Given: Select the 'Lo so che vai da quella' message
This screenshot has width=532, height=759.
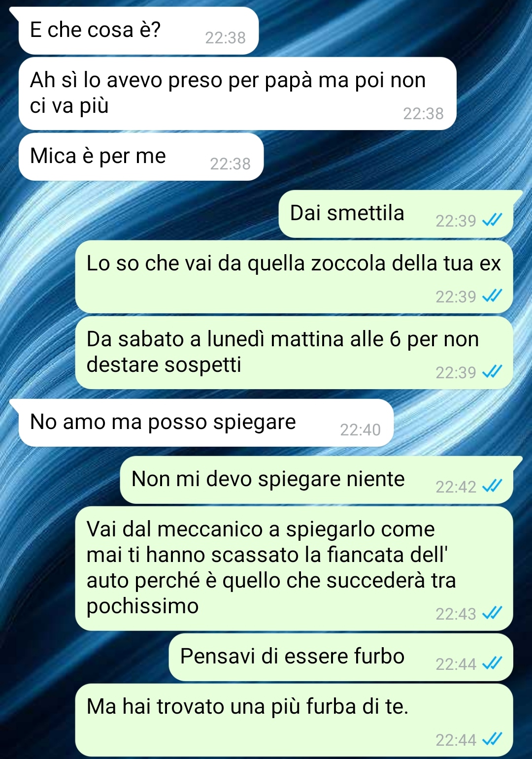Looking at the screenshot, I should (x=294, y=277).
